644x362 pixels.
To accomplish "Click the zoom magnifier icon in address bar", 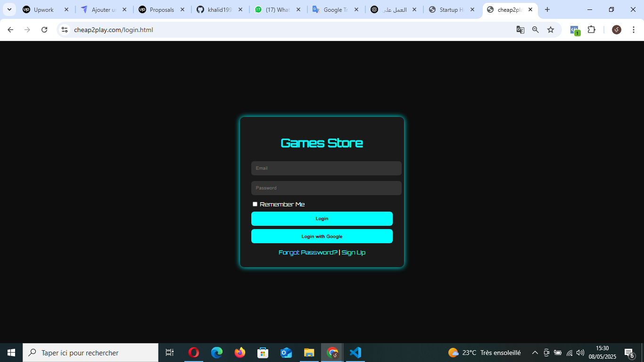I will 536,30.
